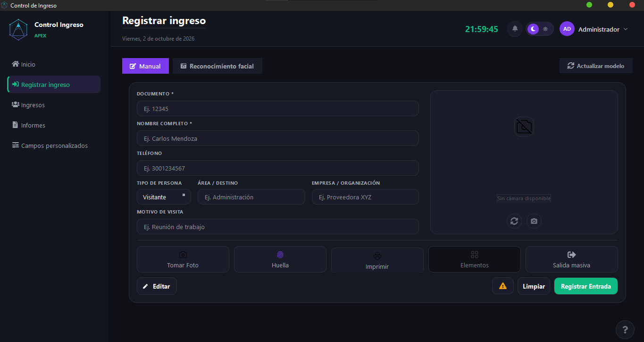This screenshot has width=644, height=342.
Task: Open Ingresos in the sidebar
Action: click(54, 105)
